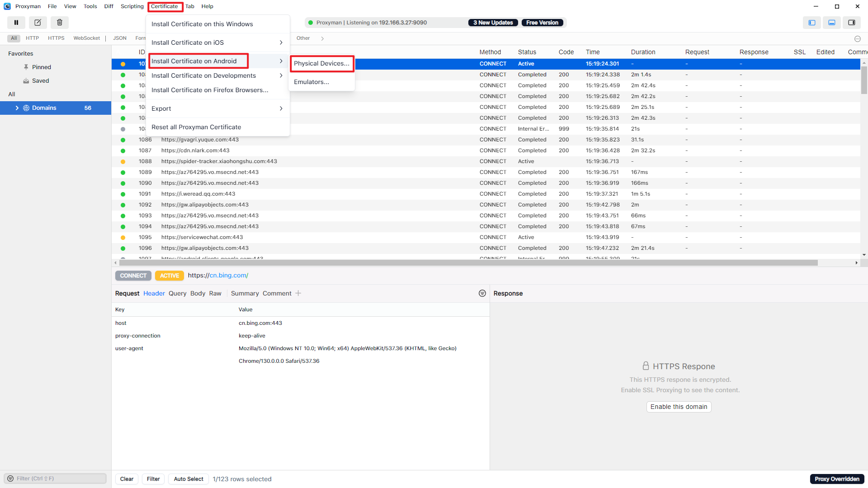Screen dimensions: 868x488
Task: Pause recording with the pause toolbar icon
Action: click(x=16, y=23)
